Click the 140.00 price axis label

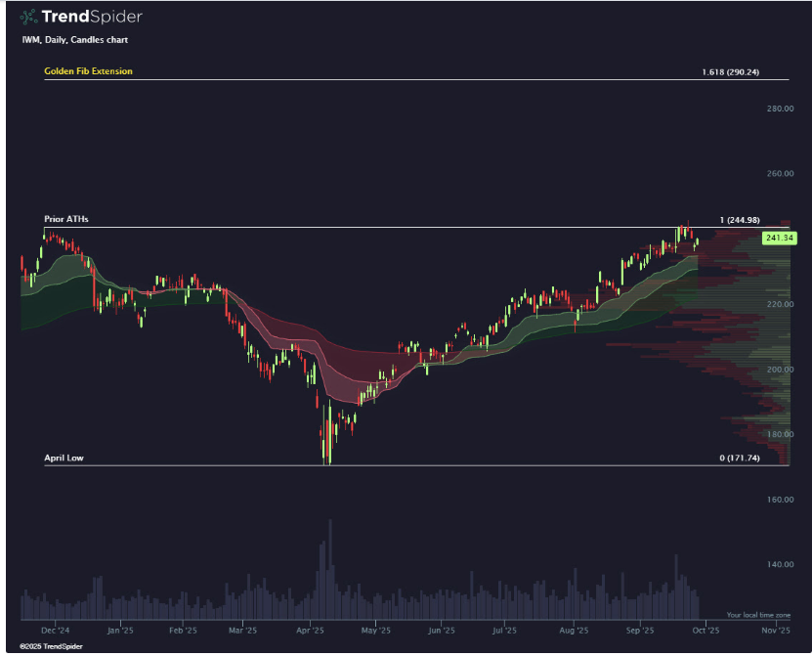click(780, 564)
